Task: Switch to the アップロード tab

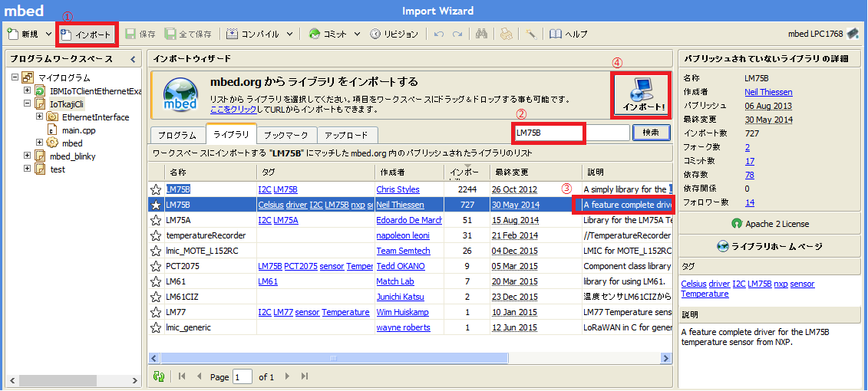Action: coord(348,135)
